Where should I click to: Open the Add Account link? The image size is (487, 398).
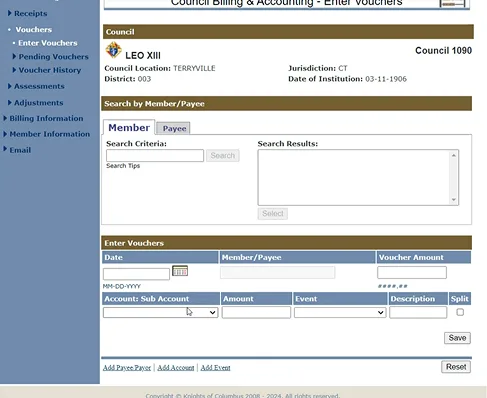(176, 367)
